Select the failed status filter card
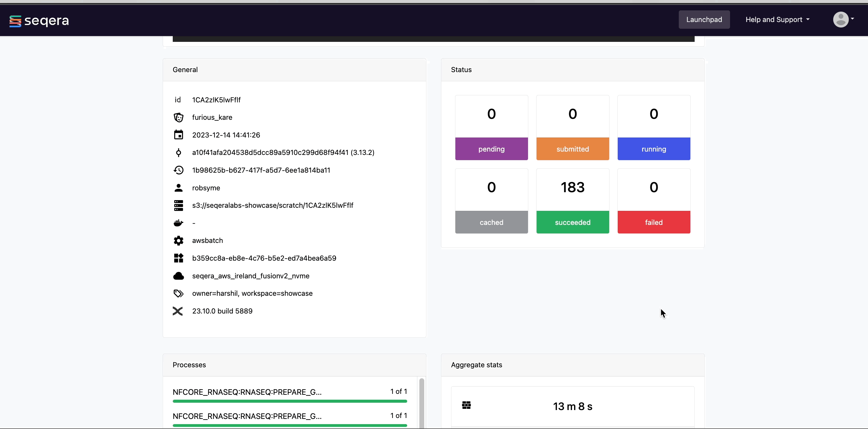This screenshot has height=429, width=868. click(x=654, y=201)
